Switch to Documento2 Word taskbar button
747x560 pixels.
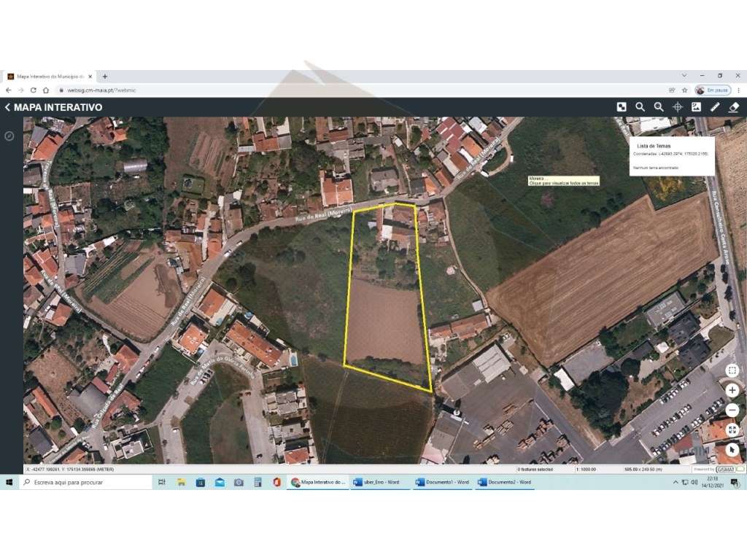(x=505, y=483)
